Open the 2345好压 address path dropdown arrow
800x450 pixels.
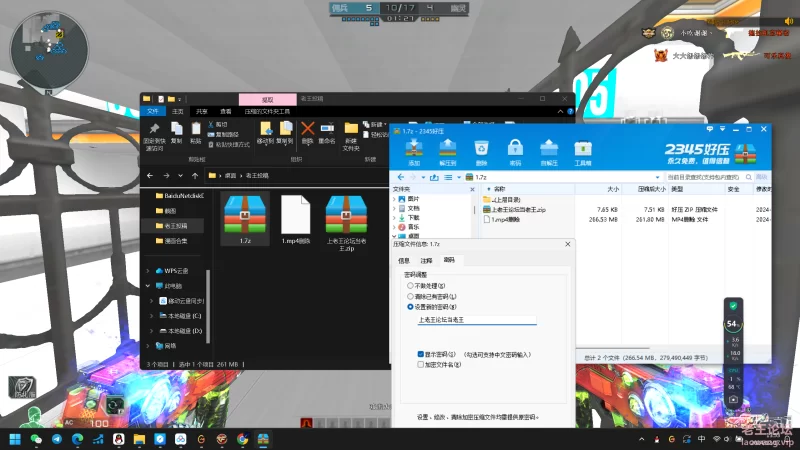(657, 178)
